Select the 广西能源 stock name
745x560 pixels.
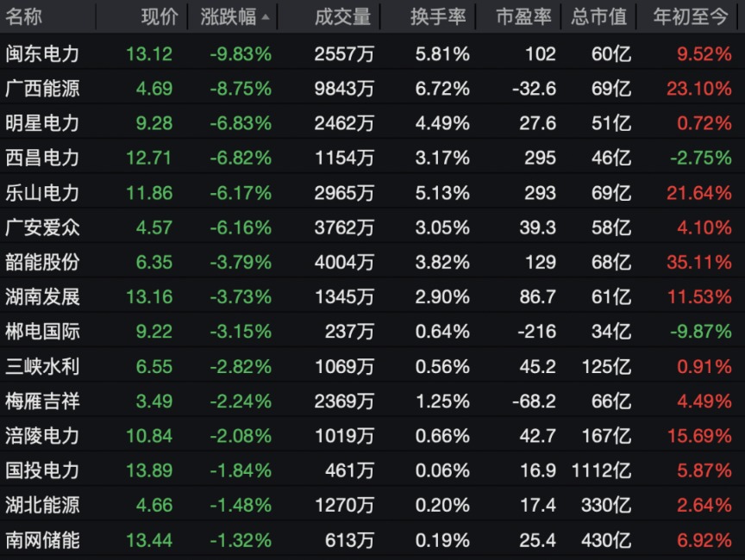click(42, 89)
